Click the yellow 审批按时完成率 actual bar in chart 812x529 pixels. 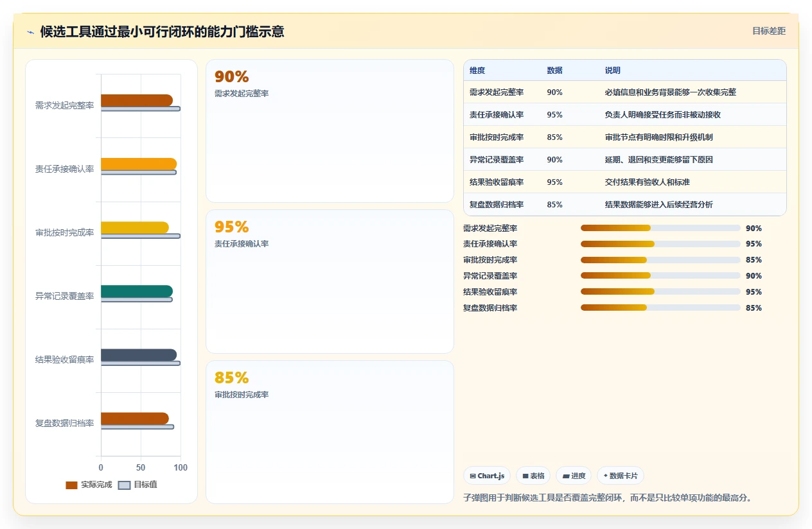click(x=135, y=227)
